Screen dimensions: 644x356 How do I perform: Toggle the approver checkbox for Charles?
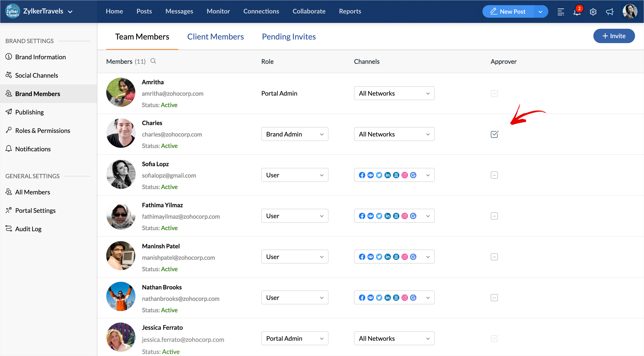pos(494,134)
